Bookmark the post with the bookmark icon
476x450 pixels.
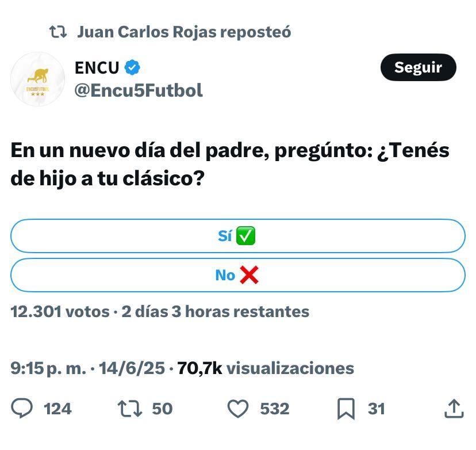pos(346,409)
